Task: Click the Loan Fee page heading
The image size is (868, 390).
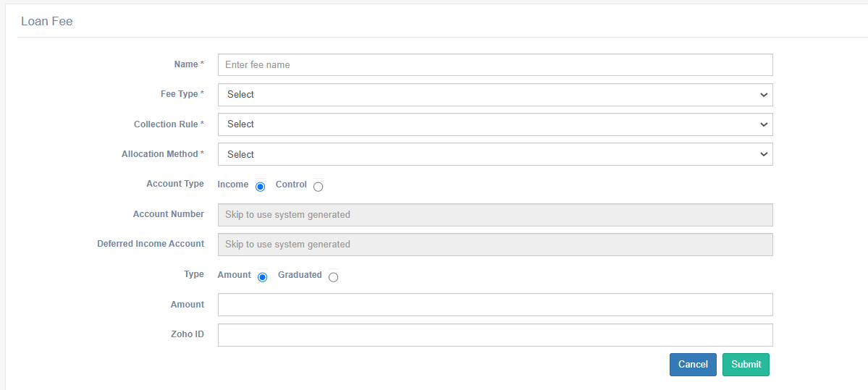Action: click(47, 22)
